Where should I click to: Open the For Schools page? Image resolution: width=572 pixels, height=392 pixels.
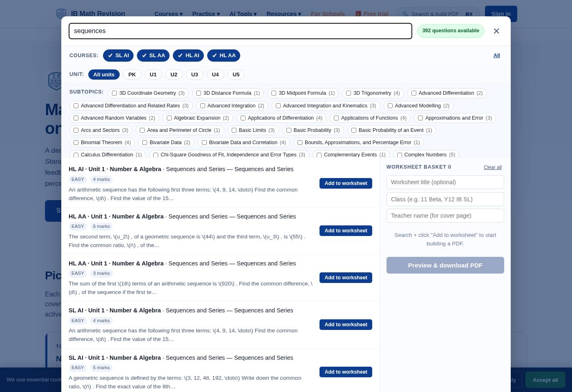pyautogui.click(x=328, y=14)
